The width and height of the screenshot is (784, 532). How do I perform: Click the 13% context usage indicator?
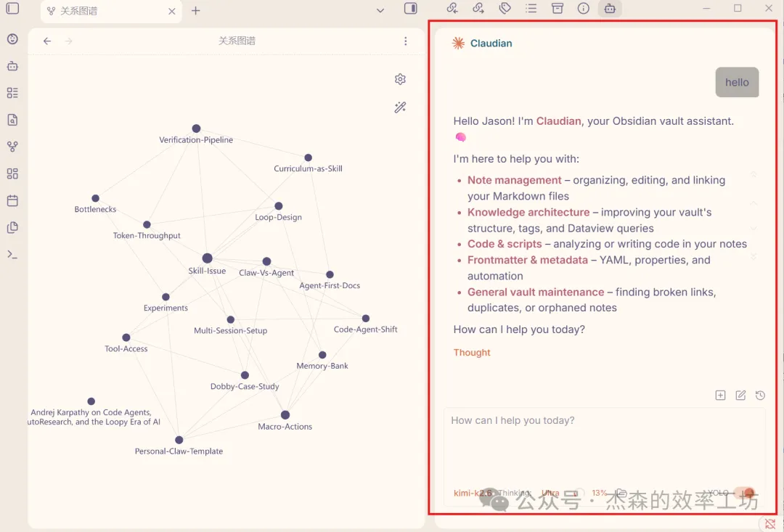pos(600,493)
